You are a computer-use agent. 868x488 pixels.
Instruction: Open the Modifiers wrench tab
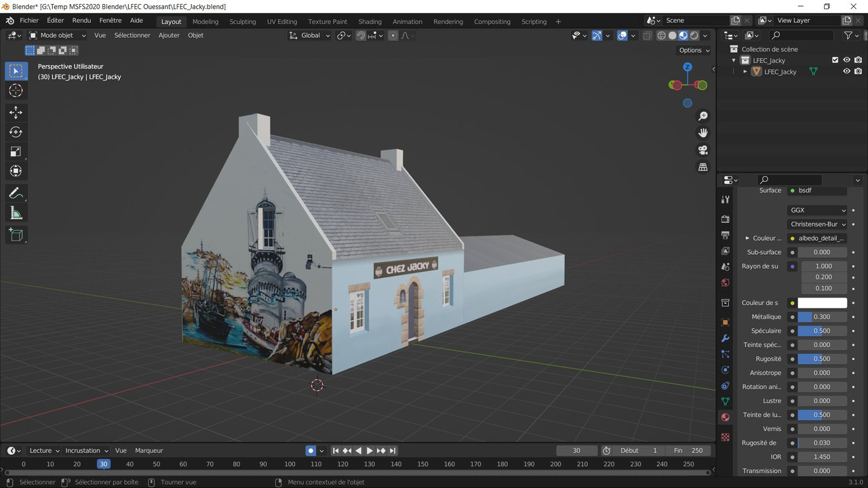726,338
